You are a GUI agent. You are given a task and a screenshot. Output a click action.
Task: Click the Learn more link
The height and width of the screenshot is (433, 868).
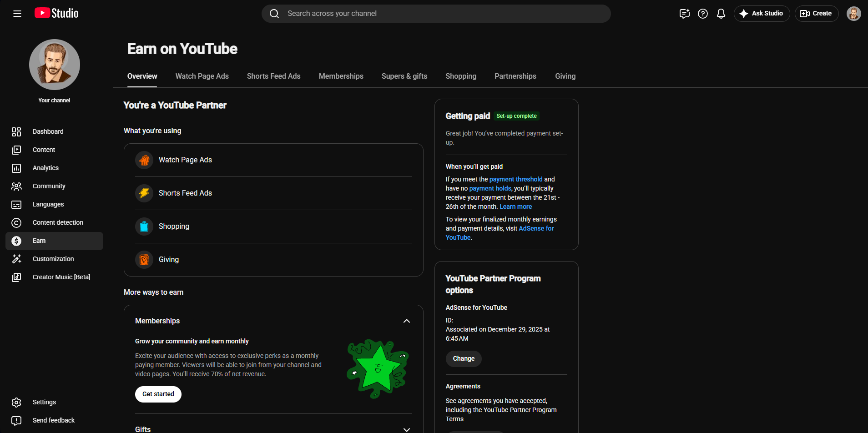(x=516, y=206)
